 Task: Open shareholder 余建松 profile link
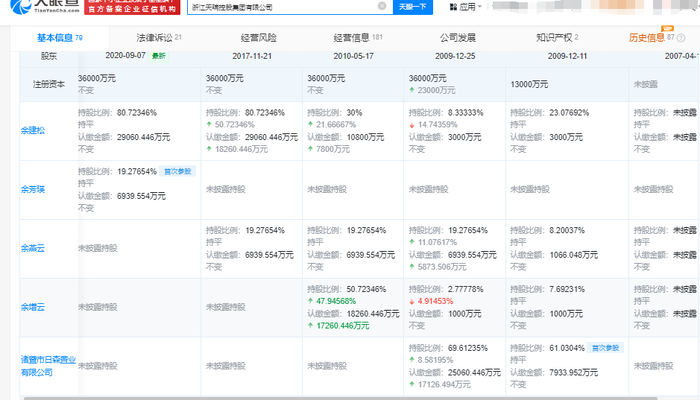[x=34, y=129]
